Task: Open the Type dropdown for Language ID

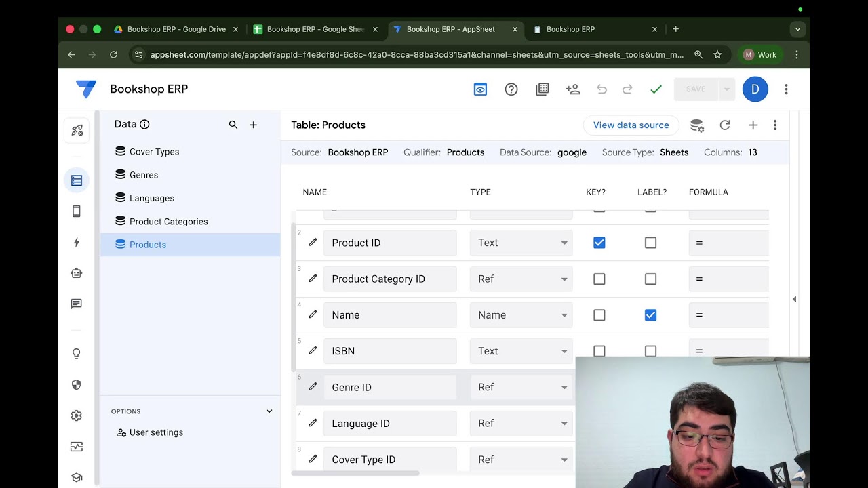Action: point(521,424)
